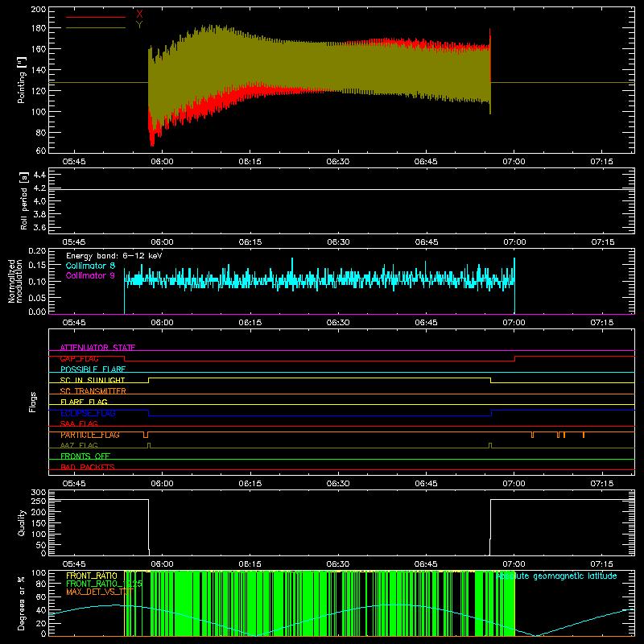Click the 'Flags' vertical axis title

pyautogui.click(x=32, y=402)
